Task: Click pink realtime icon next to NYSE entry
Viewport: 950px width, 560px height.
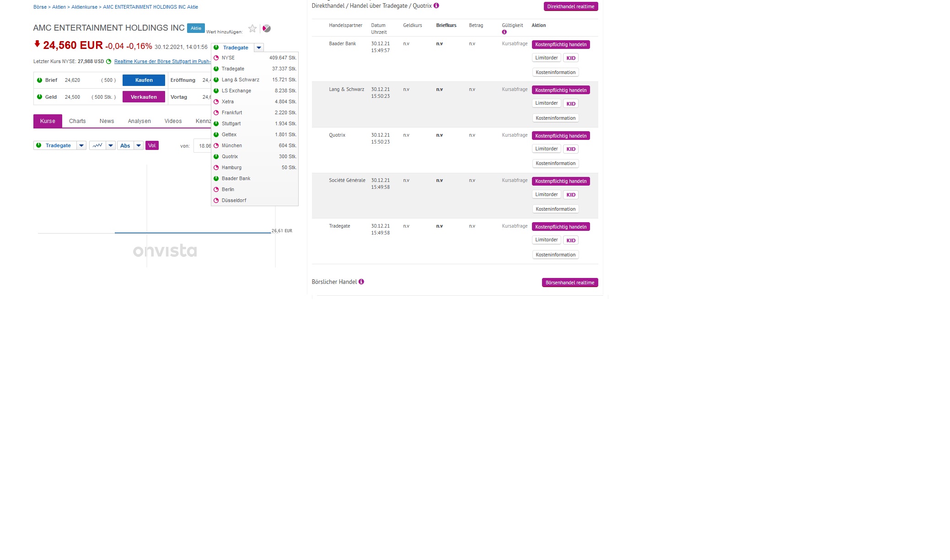Action: 216,58
